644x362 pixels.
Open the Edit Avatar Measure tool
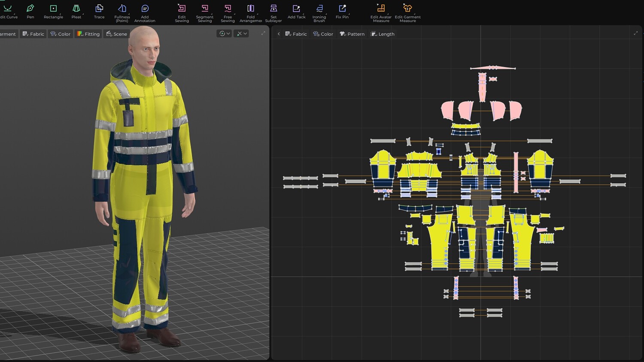click(x=381, y=13)
